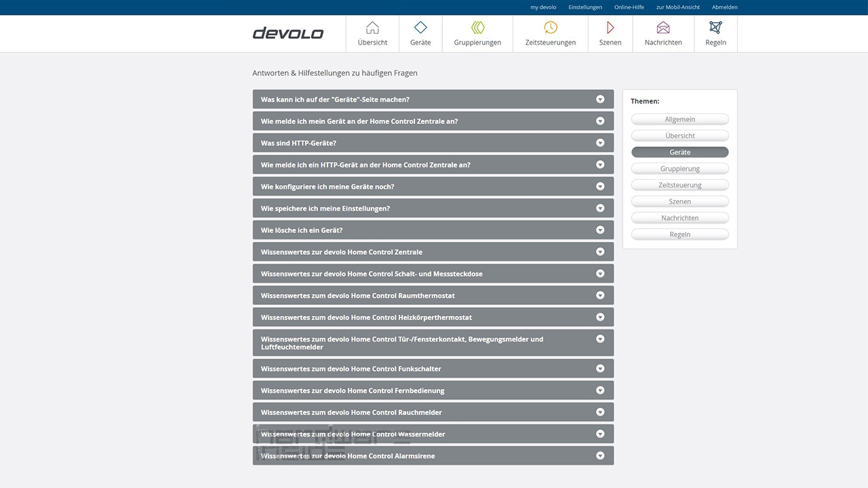The height and width of the screenshot is (488, 868).
Task: Click Abmelden to log out
Action: tap(724, 7)
